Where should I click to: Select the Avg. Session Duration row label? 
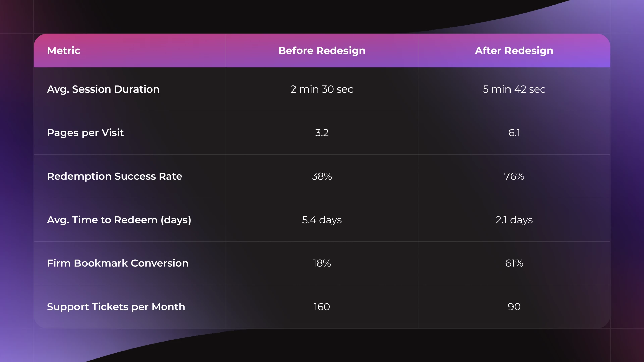[x=103, y=89]
